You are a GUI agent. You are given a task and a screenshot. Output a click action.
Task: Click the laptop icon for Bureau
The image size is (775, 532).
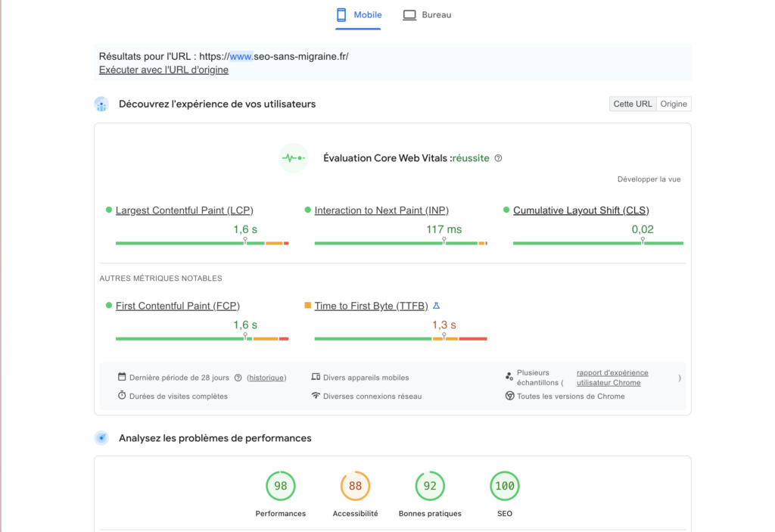click(409, 15)
